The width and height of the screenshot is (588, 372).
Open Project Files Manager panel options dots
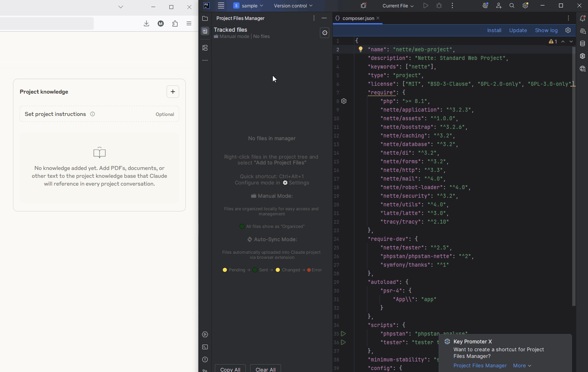coord(314,18)
